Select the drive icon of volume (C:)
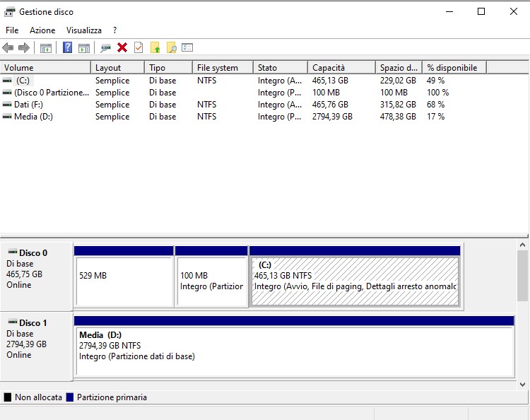Screen dimensions: 530x420 point(7,81)
